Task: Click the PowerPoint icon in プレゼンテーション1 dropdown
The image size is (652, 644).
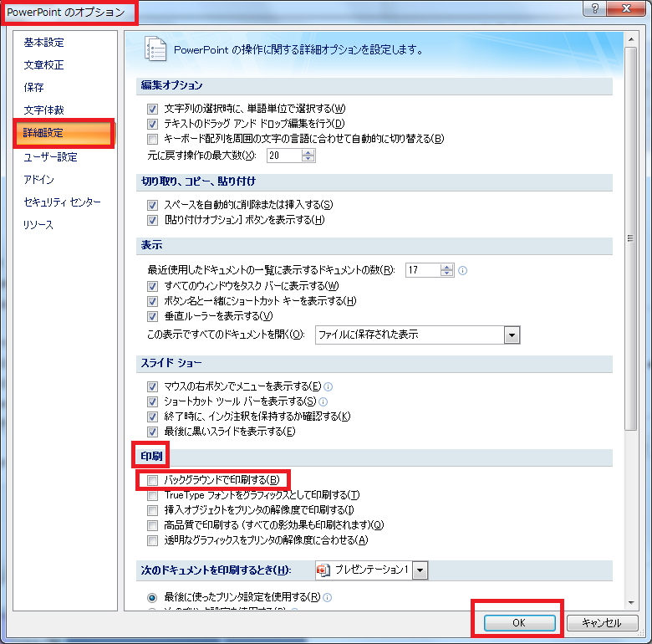Action: pos(323,570)
